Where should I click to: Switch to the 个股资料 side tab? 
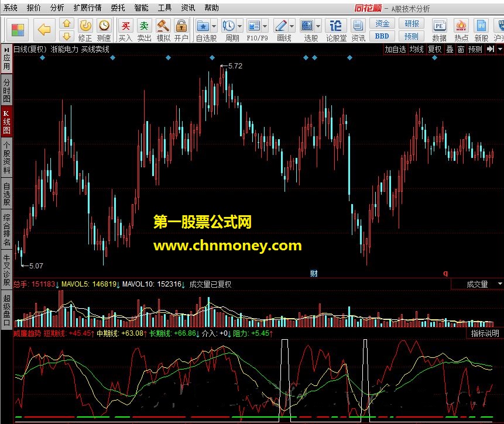(6, 157)
